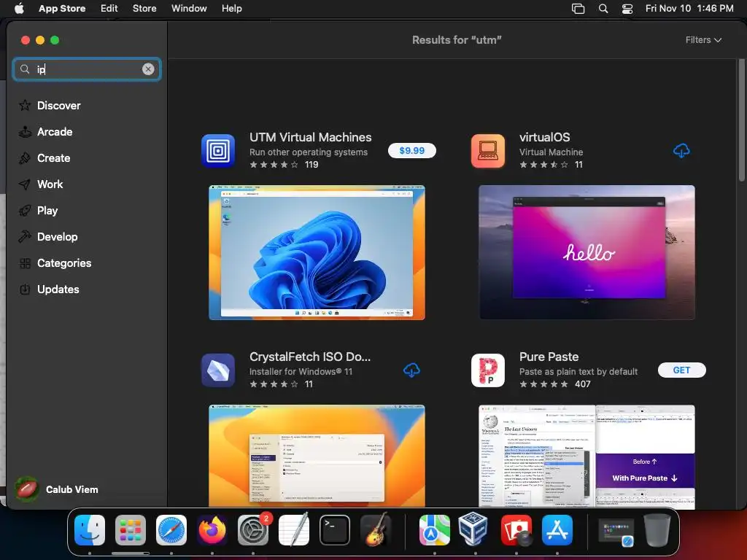Expand the Filters dropdown

pyautogui.click(x=703, y=40)
